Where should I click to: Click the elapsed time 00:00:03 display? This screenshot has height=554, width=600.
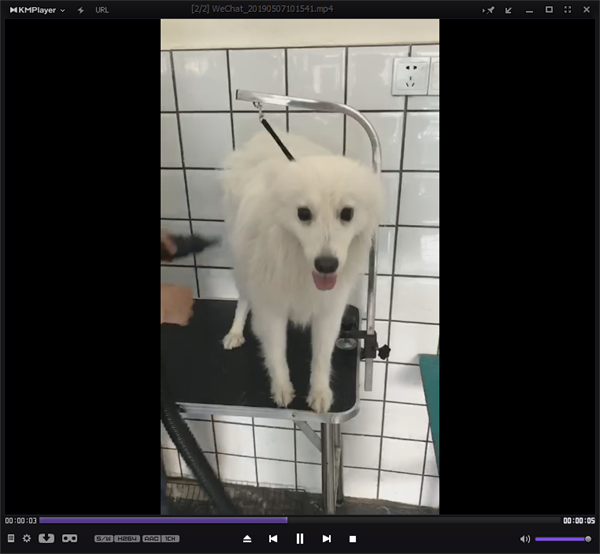(x=20, y=520)
